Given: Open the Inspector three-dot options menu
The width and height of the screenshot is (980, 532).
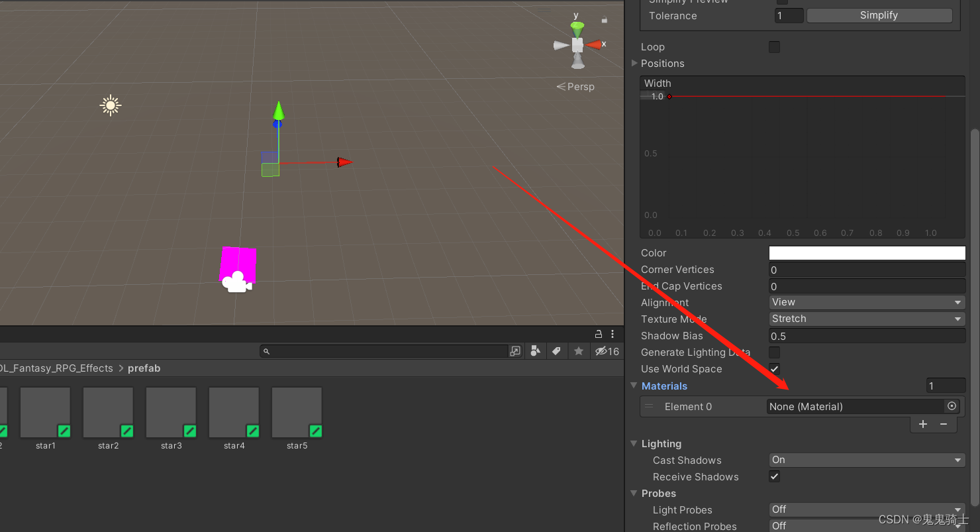Looking at the screenshot, I should tap(612, 333).
